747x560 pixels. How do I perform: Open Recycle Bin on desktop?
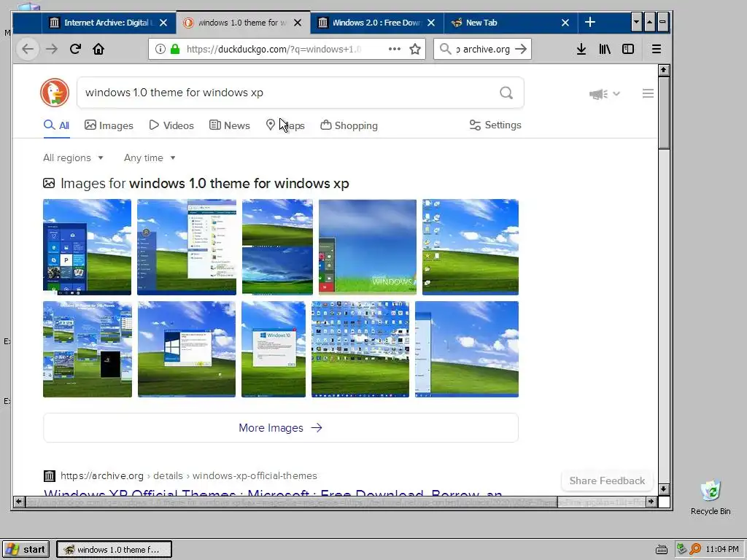click(711, 497)
